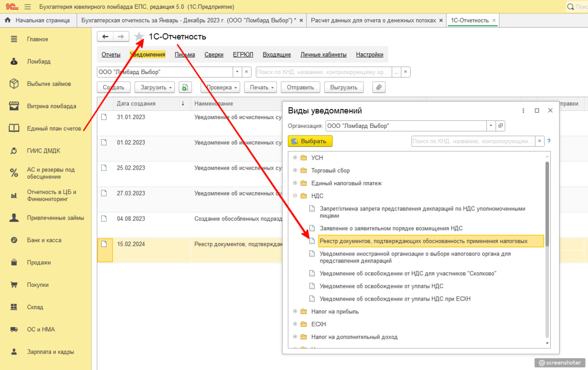588x370 pixels.
Task: Open organization details icon in dialog
Action: pos(501,125)
